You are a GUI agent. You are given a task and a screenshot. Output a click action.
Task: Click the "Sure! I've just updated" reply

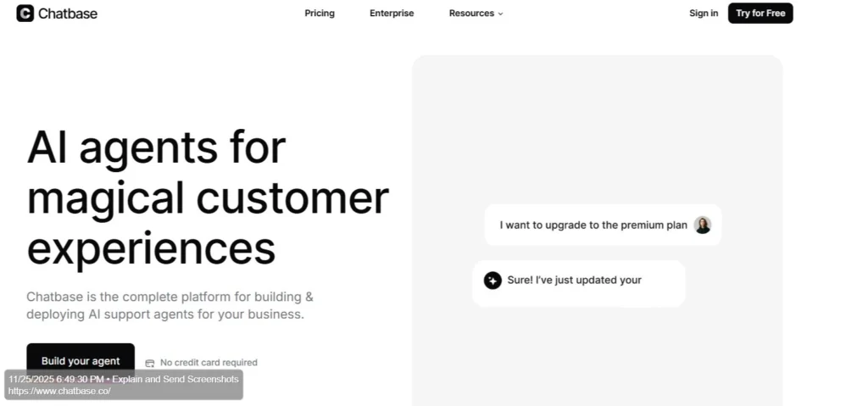[574, 281]
